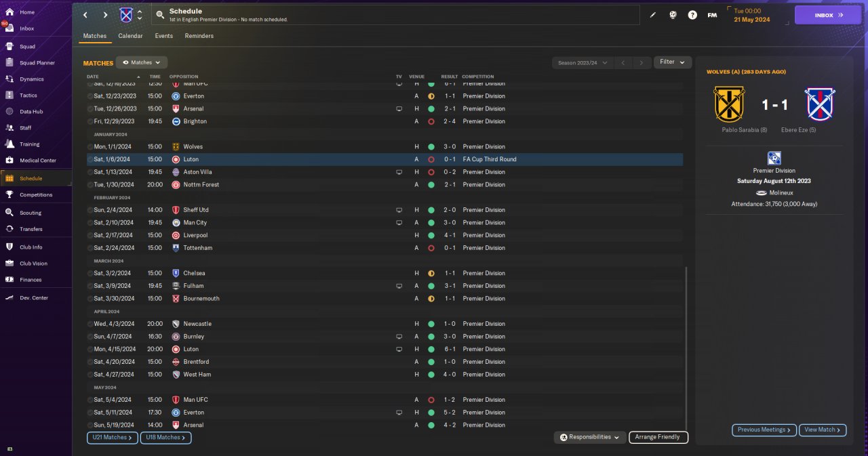Click Newcastle in the opposition column
Screen dimensions: 868x456
pos(197,324)
